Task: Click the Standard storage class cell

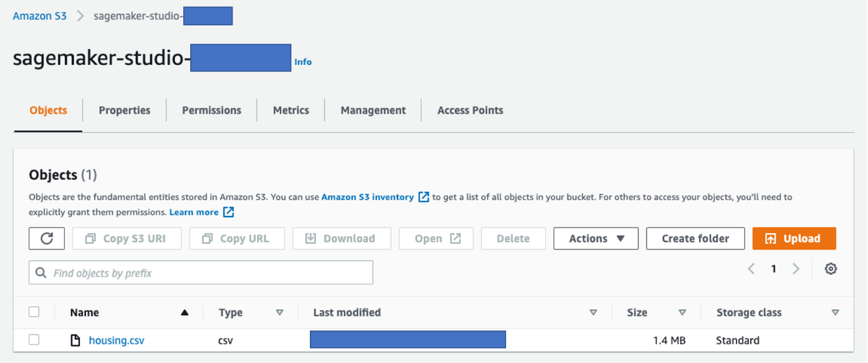Action: (737, 340)
